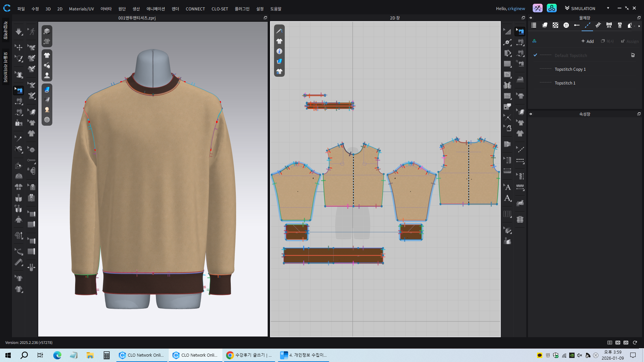Viewport: 644px width, 362px height.
Task: Delete Default Topstitch with trash icon
Action: [x=633, y=55]
